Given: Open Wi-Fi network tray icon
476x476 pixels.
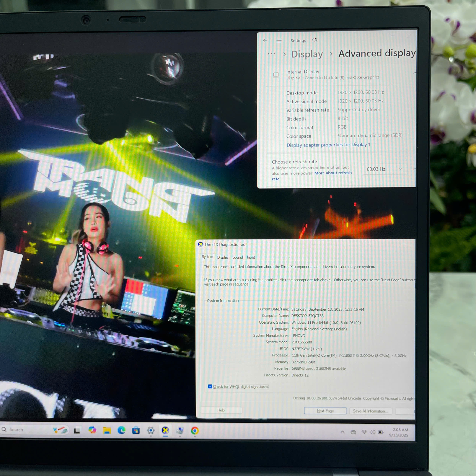Looking at the screenshot, I should pos(364,432).
